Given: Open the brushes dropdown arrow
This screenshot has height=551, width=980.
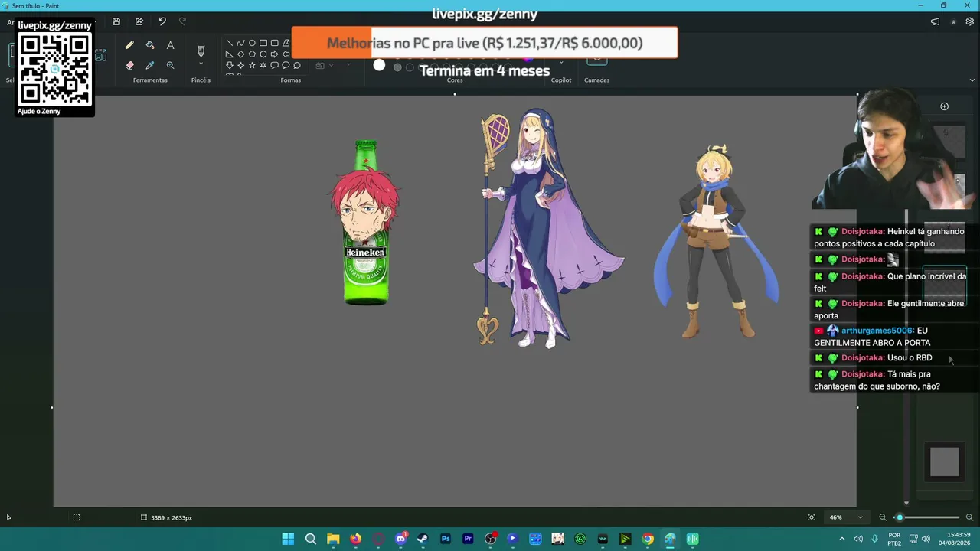Looking at the screenshot, I should click(201, 64).
